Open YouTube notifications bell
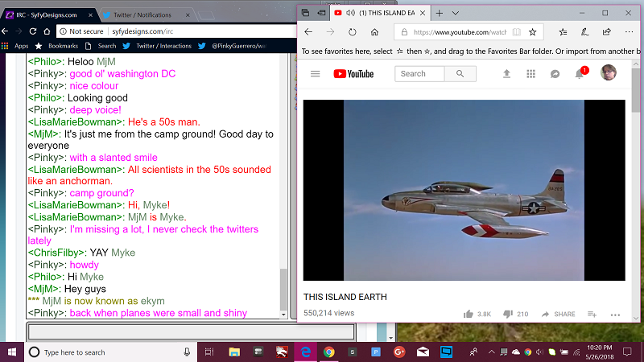 click(580, 74)
